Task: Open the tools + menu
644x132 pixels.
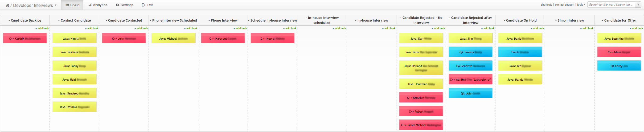Action: pos(581,5)
